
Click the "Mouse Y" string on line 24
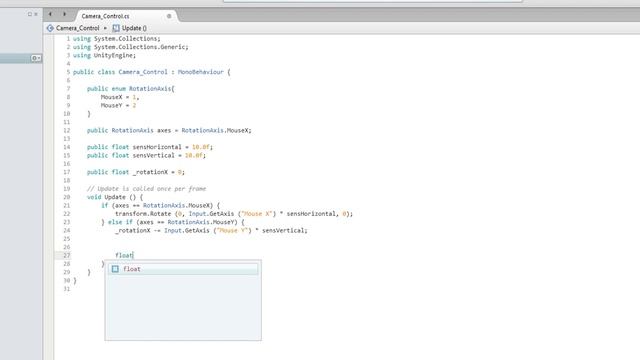click(233, 231)
